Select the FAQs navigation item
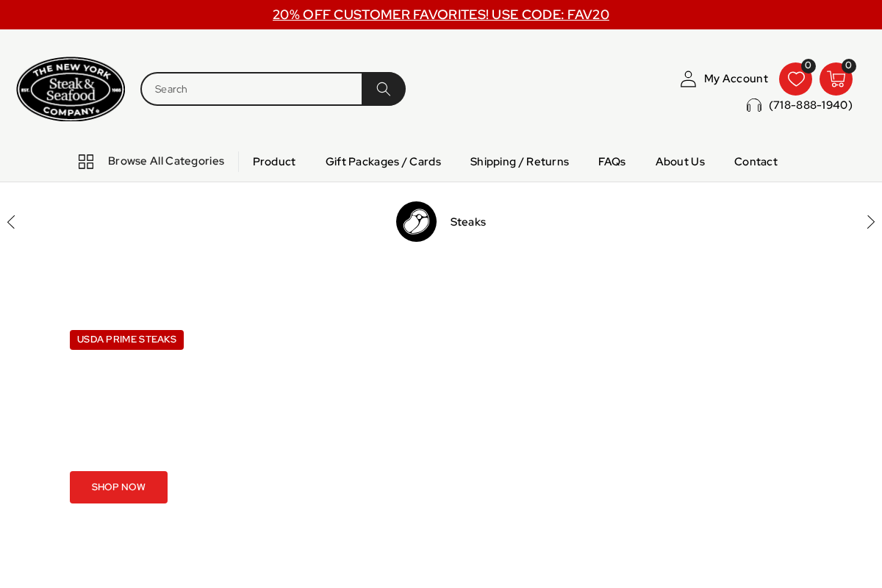Screen dimensions: 882x588 pos(612,161)
